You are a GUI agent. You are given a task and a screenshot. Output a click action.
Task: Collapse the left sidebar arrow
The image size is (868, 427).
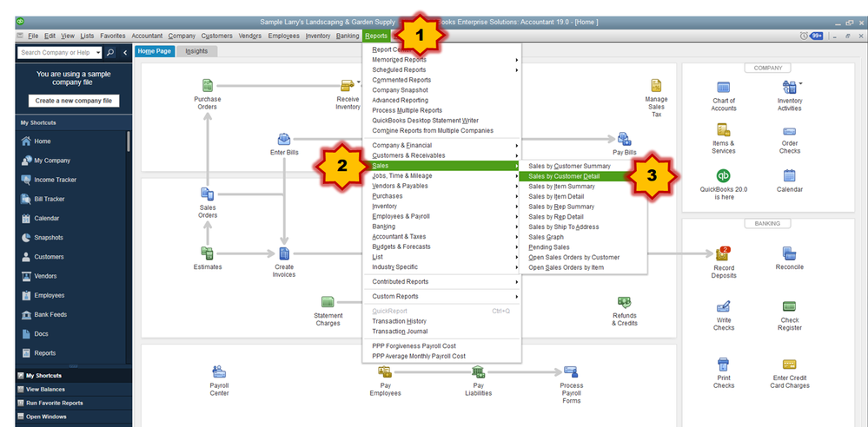125,53
